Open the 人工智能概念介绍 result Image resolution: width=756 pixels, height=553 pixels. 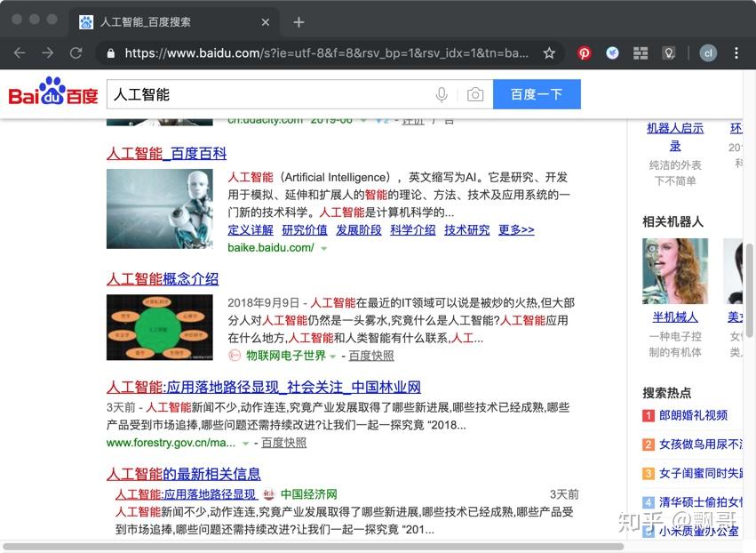point(163,279)
